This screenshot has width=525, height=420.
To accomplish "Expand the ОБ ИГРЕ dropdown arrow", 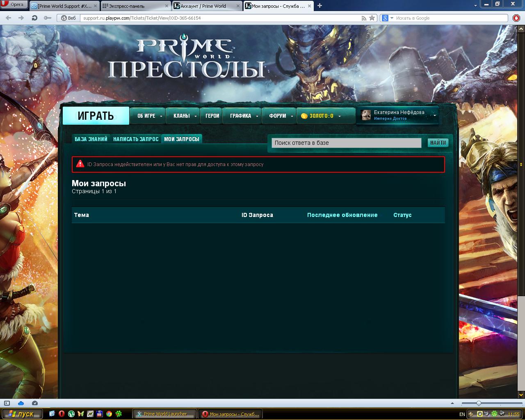I will (161, 116).
